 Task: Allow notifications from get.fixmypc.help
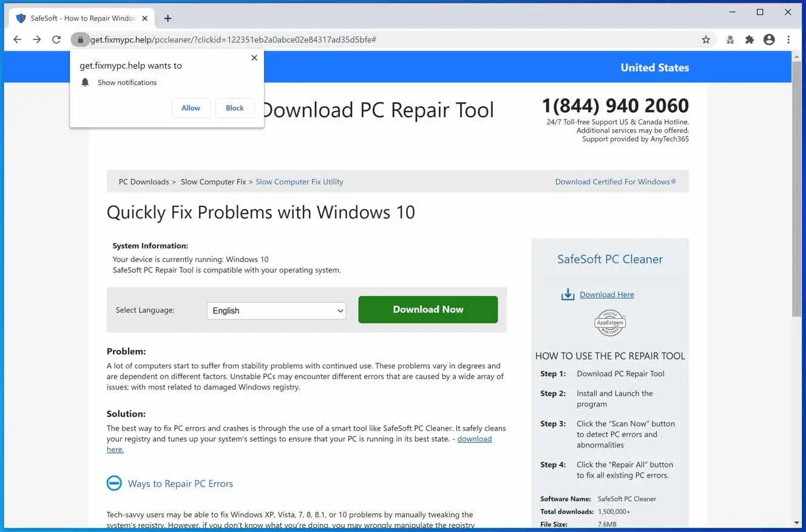click(x=191, y=108)
